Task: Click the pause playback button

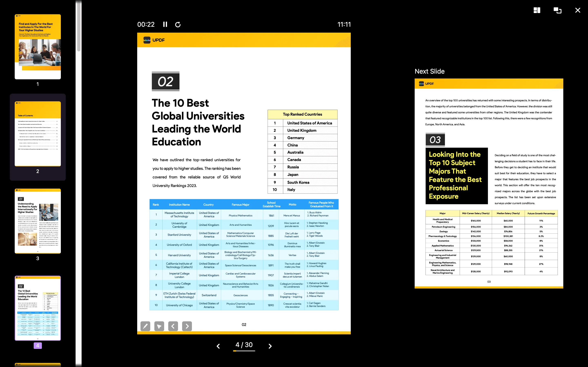Action: pos(165,24)
